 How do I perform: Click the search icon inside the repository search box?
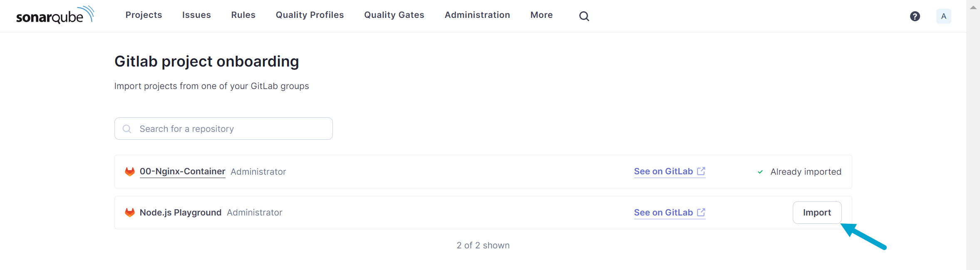pyautogui.click(x=127, y=129)
